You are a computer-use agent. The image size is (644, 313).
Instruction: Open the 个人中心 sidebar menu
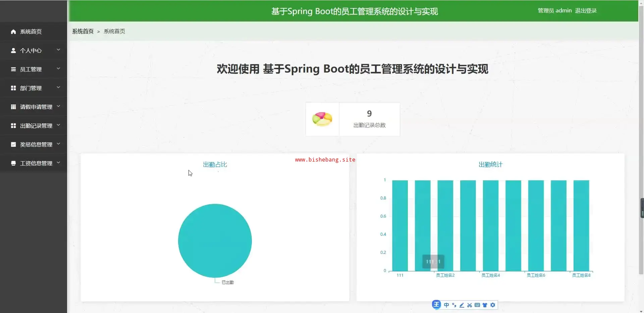pos(34,50)
